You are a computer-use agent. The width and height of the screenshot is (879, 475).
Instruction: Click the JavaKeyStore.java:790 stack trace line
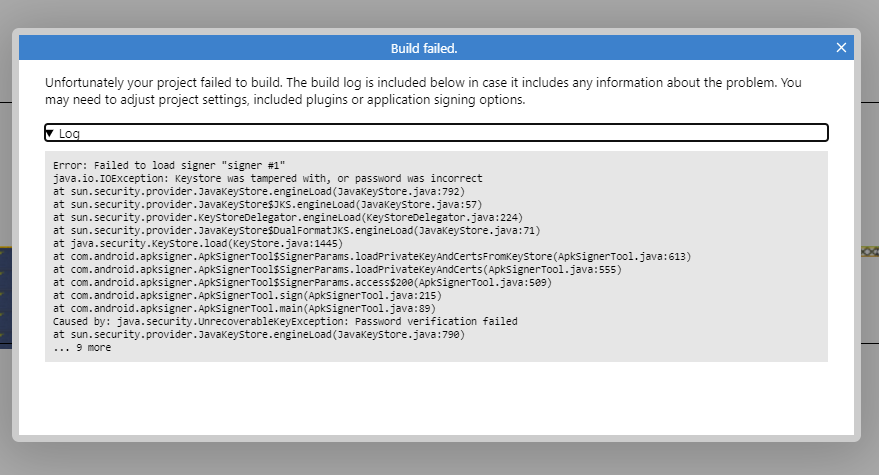[259, 334]
